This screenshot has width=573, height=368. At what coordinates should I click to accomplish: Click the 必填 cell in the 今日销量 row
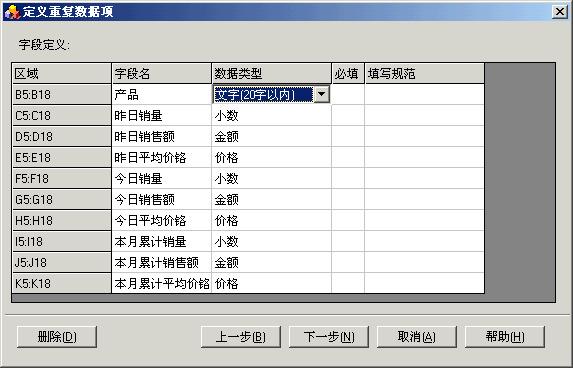[348, 178]
